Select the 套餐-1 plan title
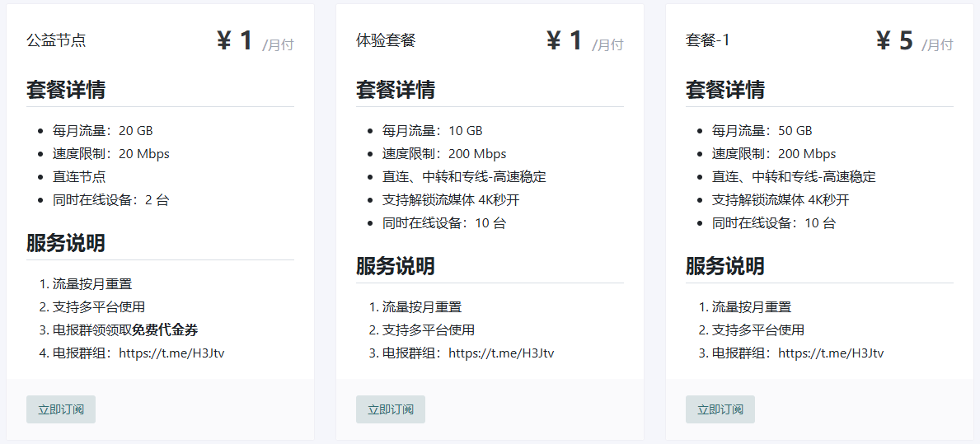This screenshot has height=444, width=980. pos(707,40)
